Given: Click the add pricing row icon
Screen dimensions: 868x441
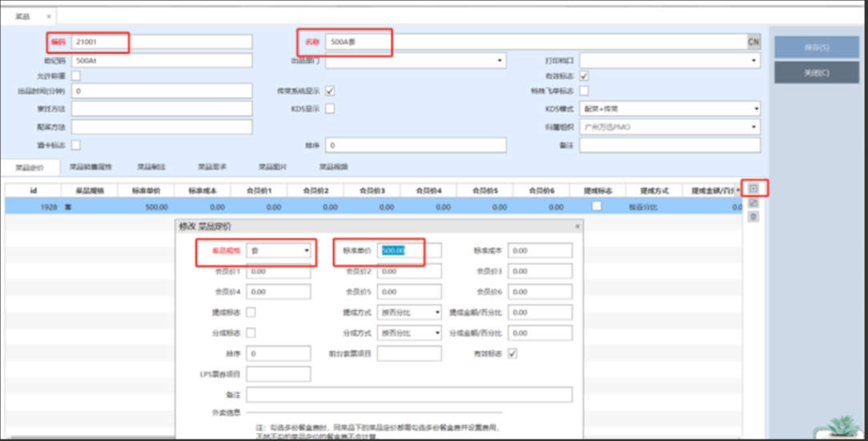Looking at the screenshot, I should (753, 189).
